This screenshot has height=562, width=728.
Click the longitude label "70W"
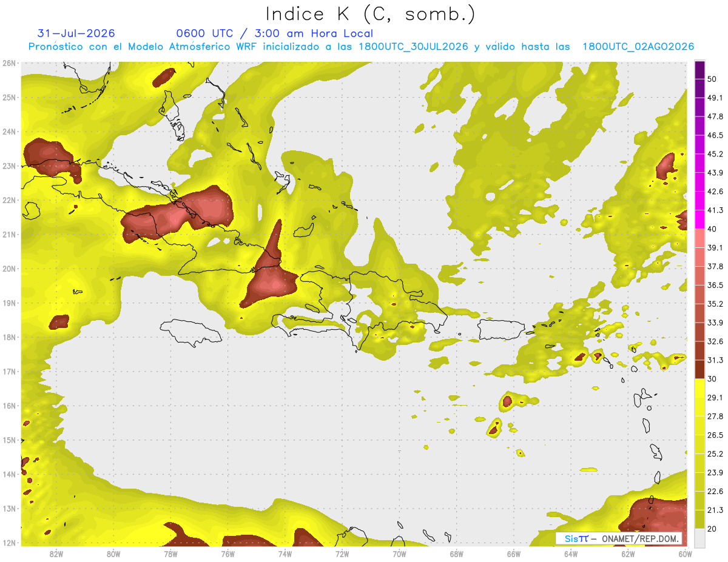[399, 554]
